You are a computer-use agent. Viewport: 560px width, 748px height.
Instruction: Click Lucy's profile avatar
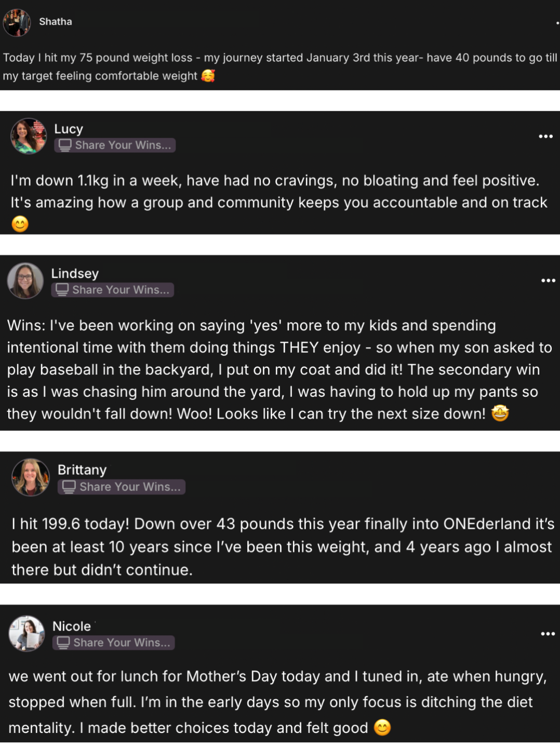point(29,136)
